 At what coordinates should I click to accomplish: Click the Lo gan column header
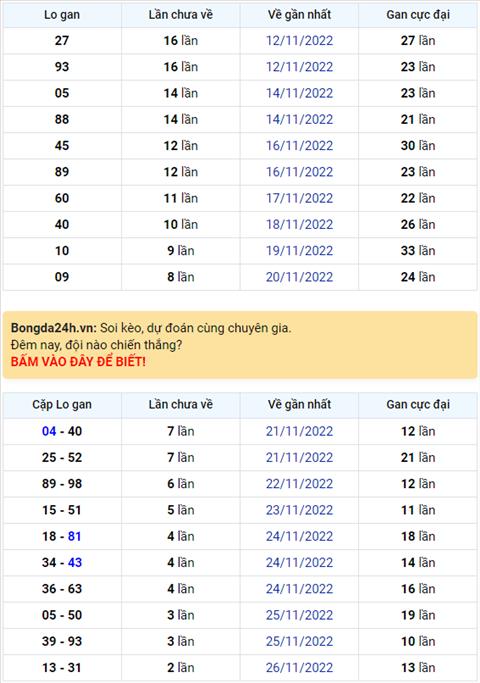click(62, 15)
